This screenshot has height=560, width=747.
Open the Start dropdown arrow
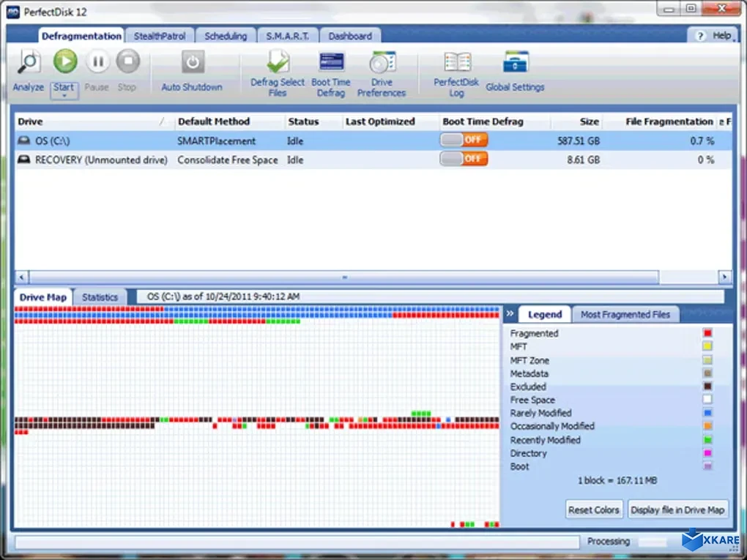(64, 96)
